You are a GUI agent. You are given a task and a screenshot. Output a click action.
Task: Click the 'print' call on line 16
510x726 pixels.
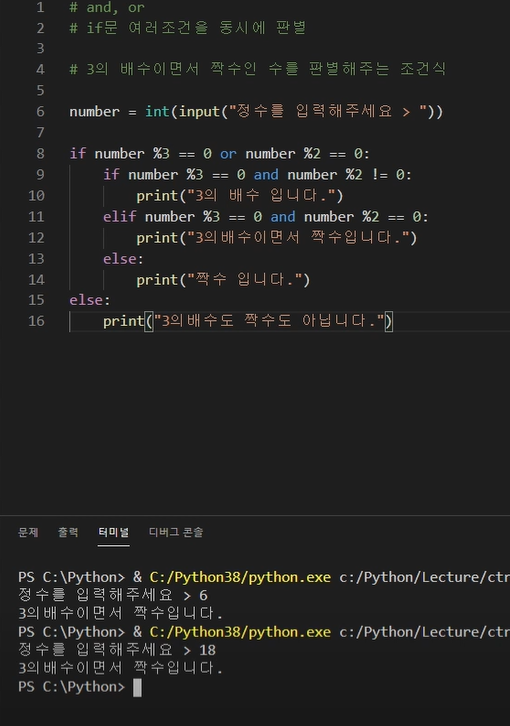(x=123, y=321)
